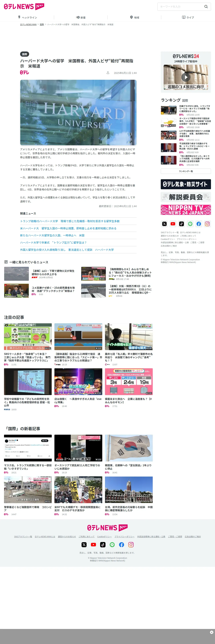Click the LINE icon in sidebar

pos(190,224)
